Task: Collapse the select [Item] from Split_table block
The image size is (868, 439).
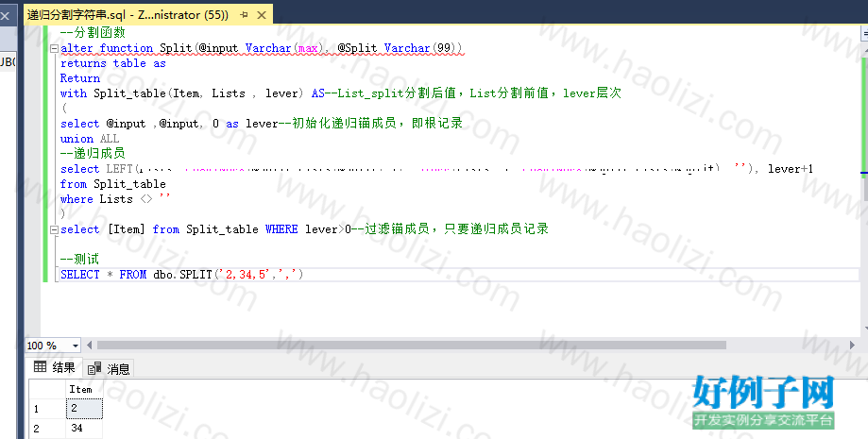Action: (x=54, y=229)
